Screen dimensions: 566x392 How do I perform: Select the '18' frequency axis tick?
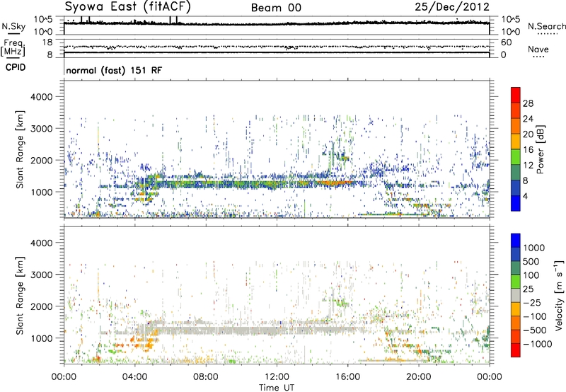(x=47, y=42)
